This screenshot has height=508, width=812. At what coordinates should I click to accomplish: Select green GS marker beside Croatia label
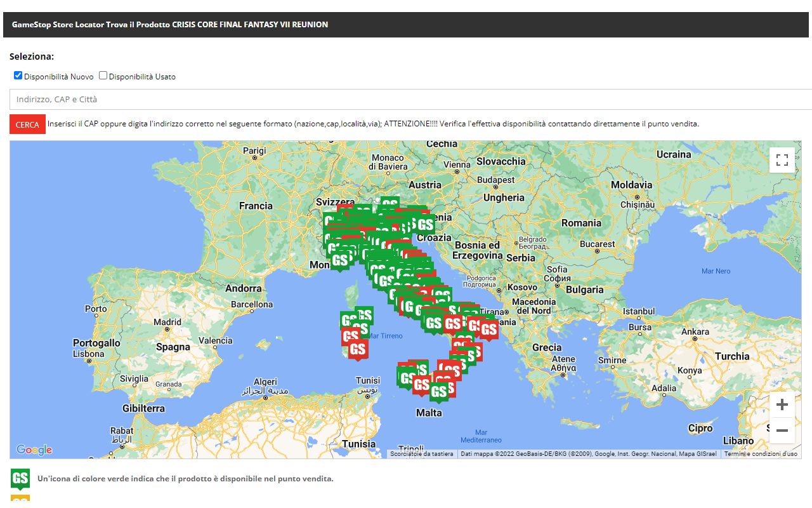click(425, 224)
